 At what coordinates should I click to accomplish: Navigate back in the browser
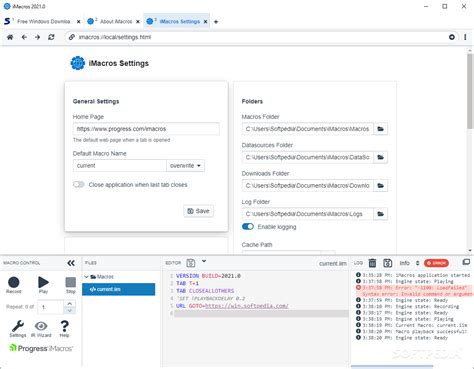point(24,37)
